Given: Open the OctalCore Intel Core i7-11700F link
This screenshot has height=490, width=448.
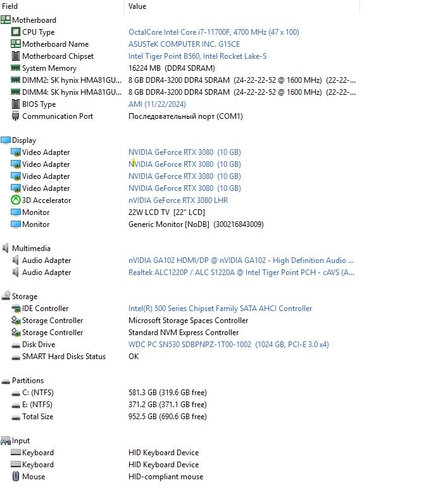Looking at the screenshot, I should tap(214, 32).
